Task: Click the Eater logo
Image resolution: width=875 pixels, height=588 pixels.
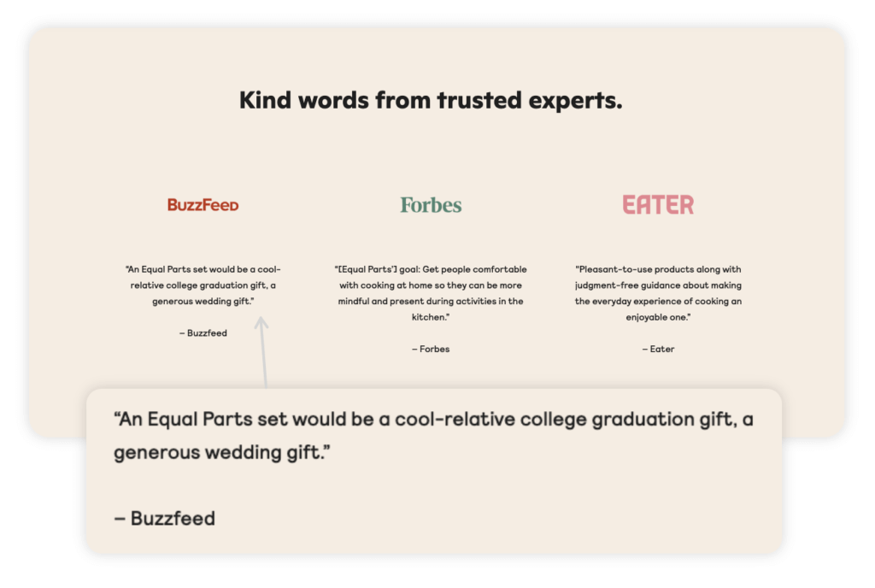Action: tap(658, 205)
